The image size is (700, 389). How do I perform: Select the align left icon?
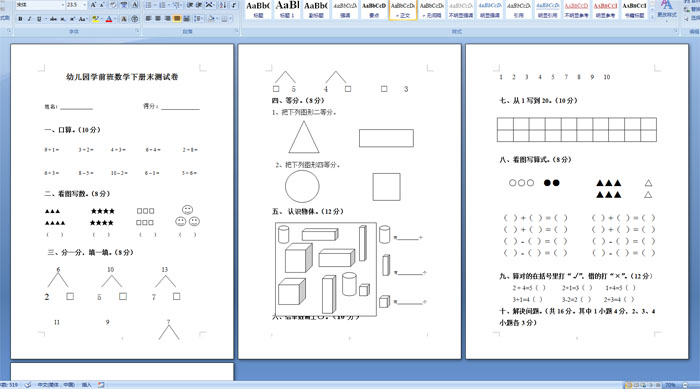tap(149, 19)
